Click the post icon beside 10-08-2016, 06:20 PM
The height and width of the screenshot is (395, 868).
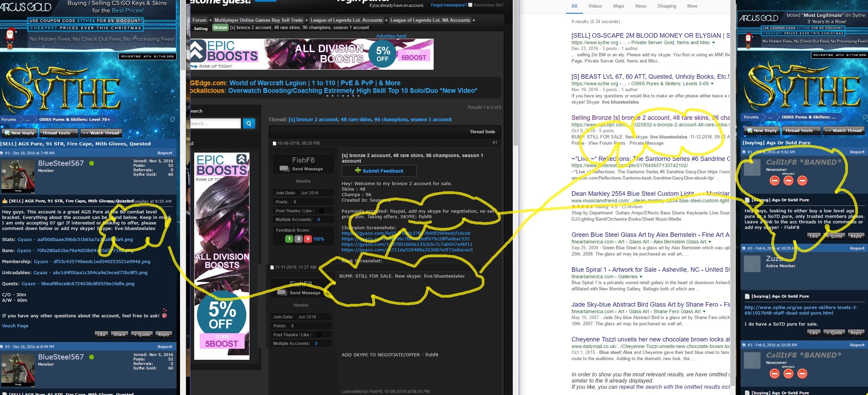coord(274,143)
